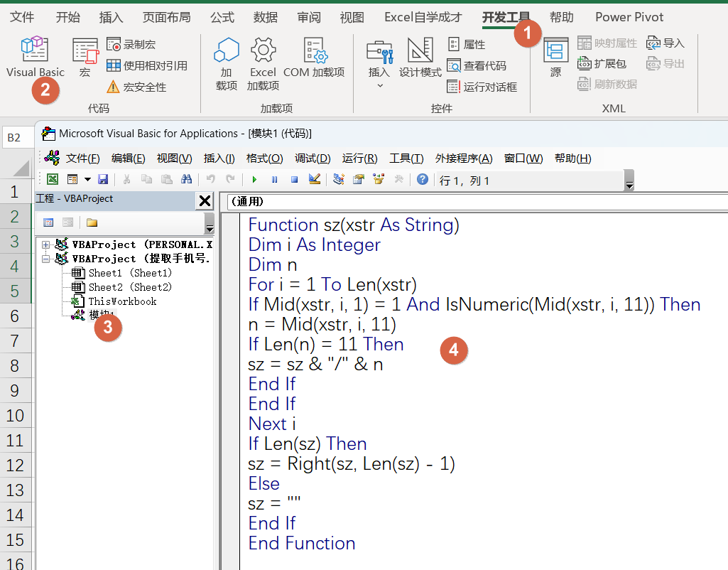
Task: Switch to 数据 ribbon tab
Action: click(265, 17)
